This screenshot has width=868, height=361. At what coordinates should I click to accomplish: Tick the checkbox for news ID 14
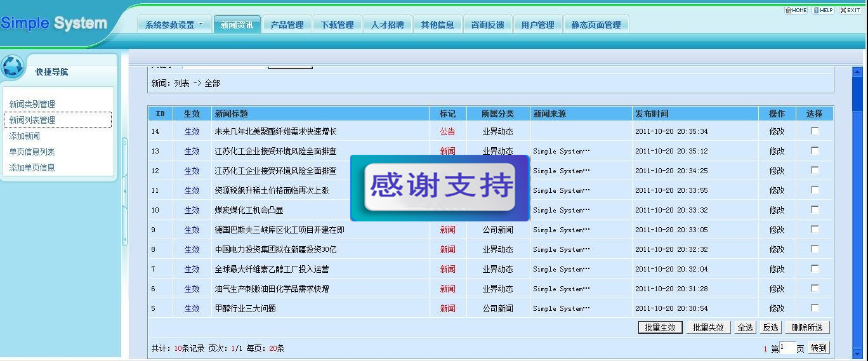tap(815, 131)
